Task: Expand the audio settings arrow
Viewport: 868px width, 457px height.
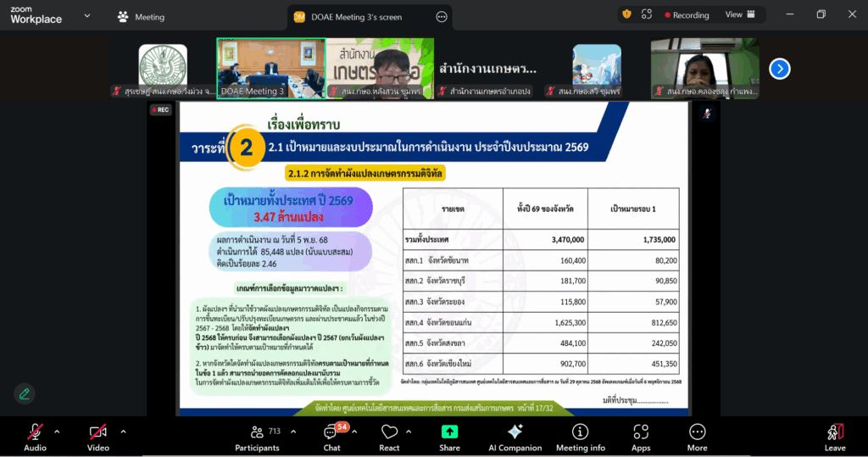Action: 57,432
